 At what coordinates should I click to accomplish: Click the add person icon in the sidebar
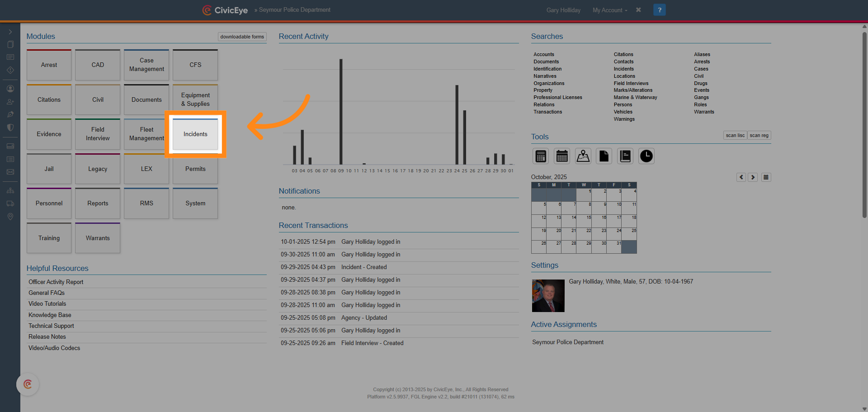point(10,102)
